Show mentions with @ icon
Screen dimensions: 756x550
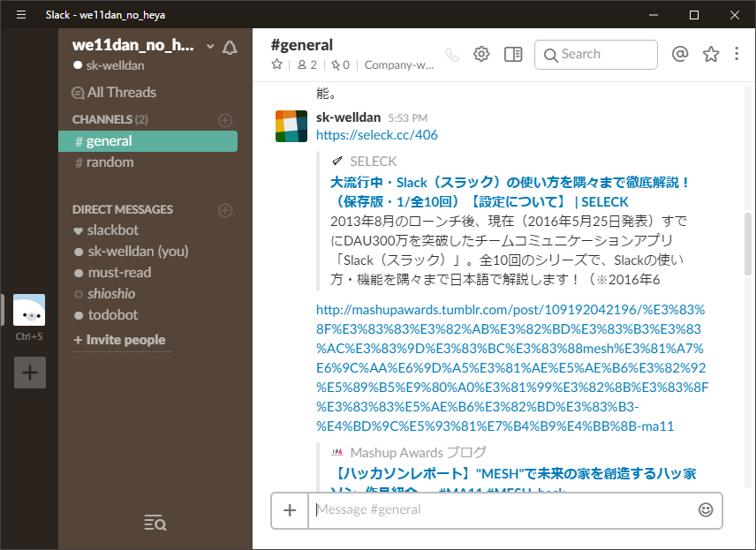pos(680,54)
